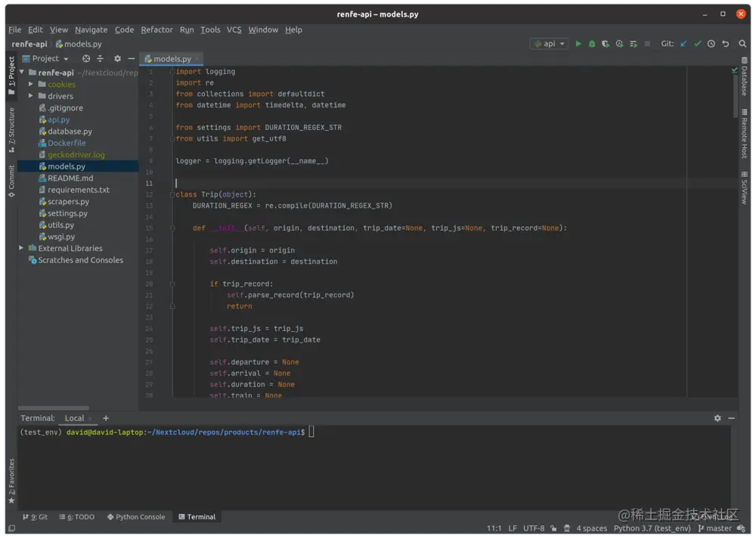The image size is (756, 539).
Task: Run api with Coverage icon
Action: [606, 44]
